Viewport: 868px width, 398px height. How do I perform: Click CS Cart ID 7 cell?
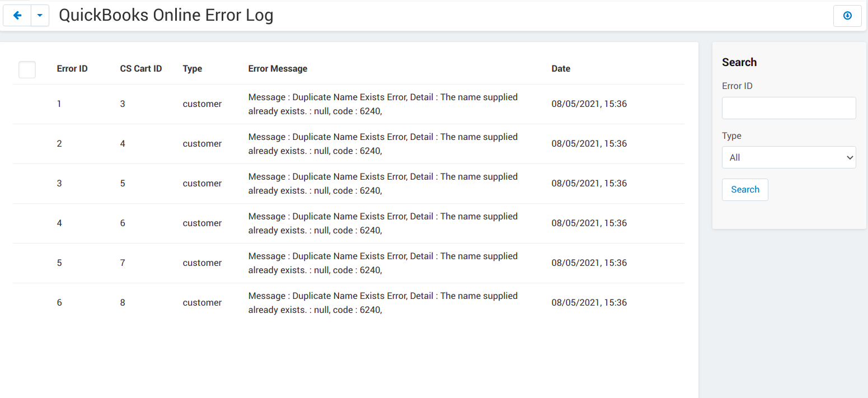(123, 263)
